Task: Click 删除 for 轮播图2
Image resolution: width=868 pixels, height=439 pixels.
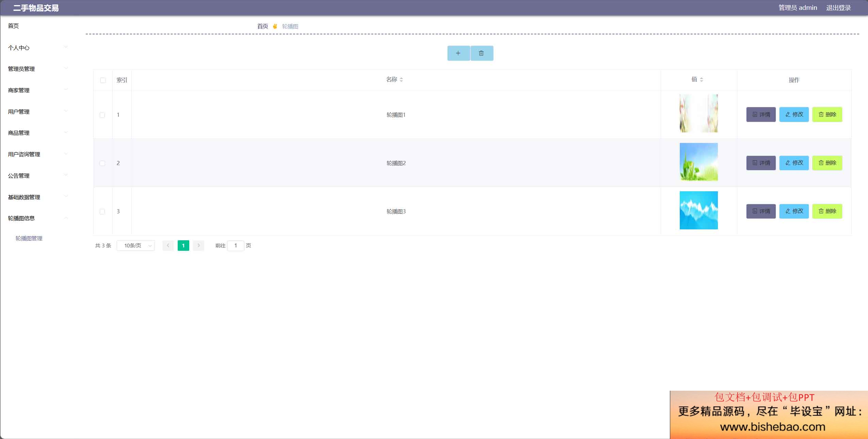Action: pyautogui.click(x=827, y=163)
